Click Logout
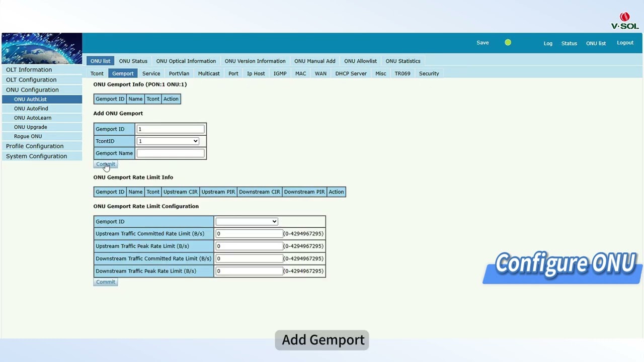The image size is (644, 362). (x=625, y=43)
